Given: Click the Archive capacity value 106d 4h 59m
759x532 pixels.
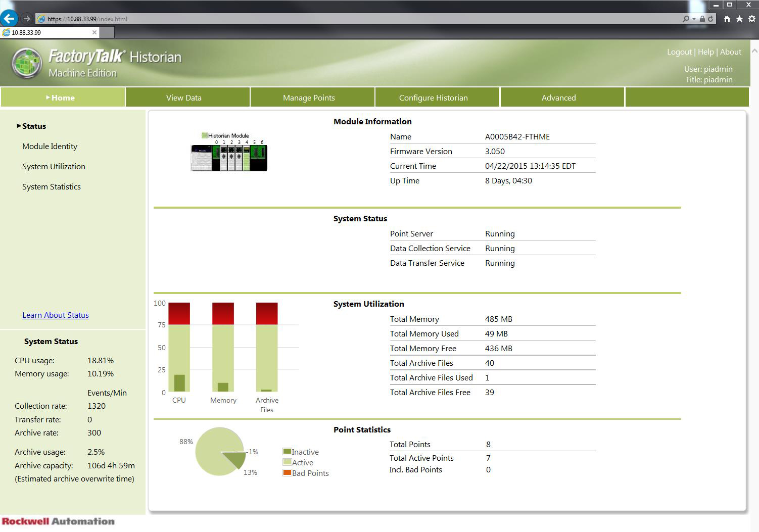Looking at the screenshot, I should click(111, 465).
